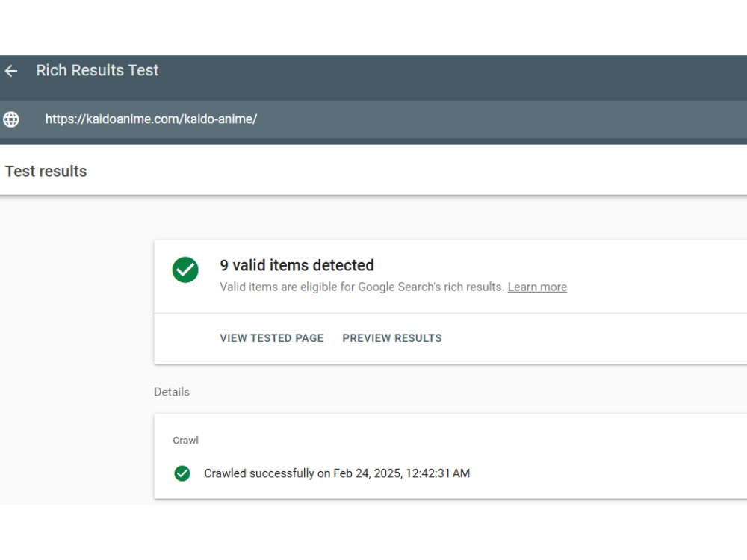Click VIEW TESTED PAGE
This screenshot has height=560, width=747.
pos(272,338)
